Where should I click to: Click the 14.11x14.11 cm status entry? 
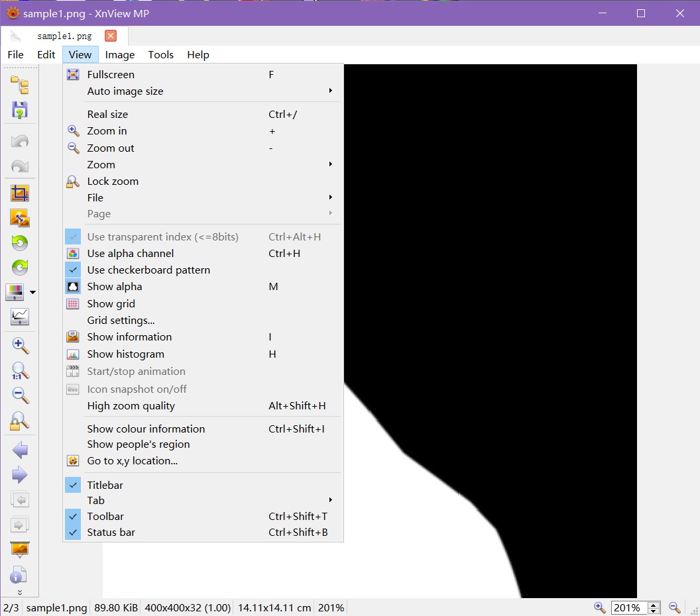274,607
